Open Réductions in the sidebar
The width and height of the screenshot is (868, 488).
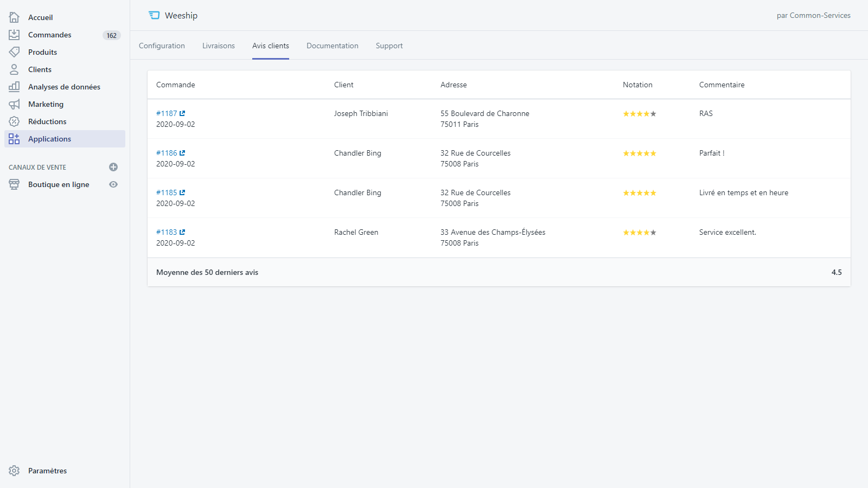point(47,121)
